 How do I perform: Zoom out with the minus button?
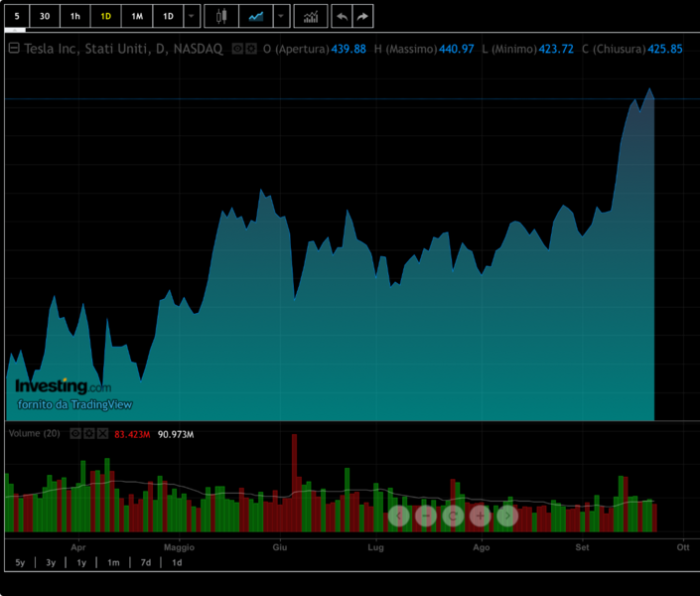426,516
